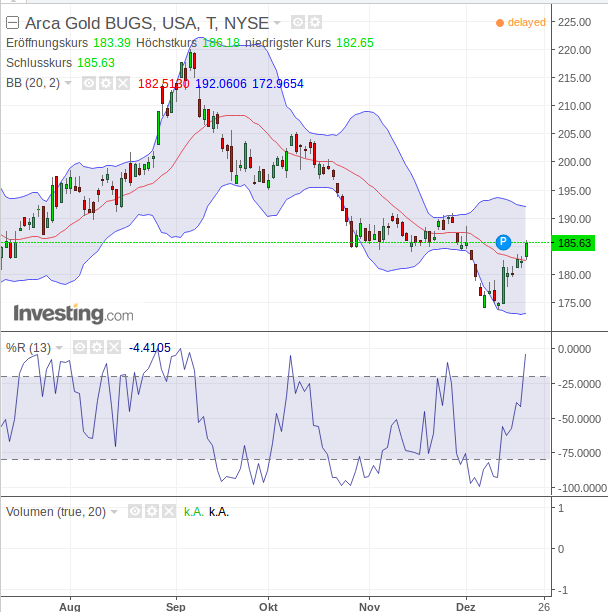
Task: Open Bollinger Bands settings gear
Action: point(106,83)
